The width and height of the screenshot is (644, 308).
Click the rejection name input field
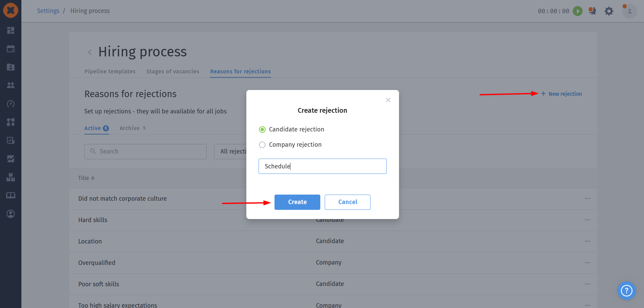click(323, 166)
